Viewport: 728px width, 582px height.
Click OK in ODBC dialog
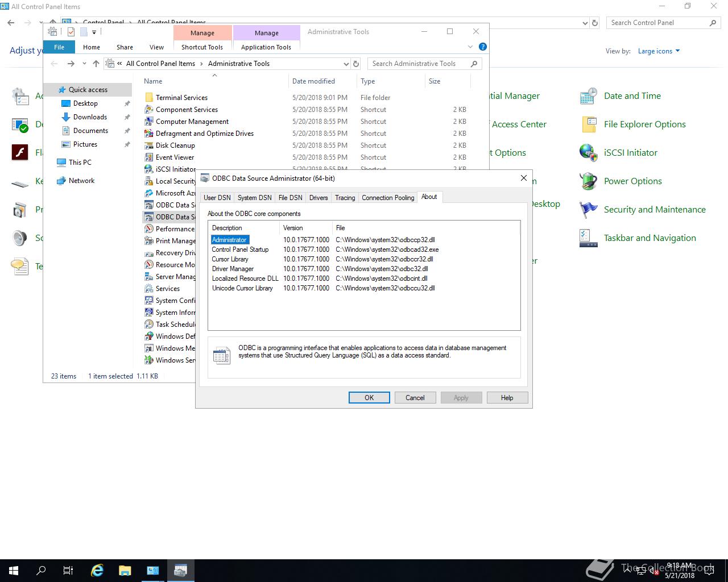369,398
